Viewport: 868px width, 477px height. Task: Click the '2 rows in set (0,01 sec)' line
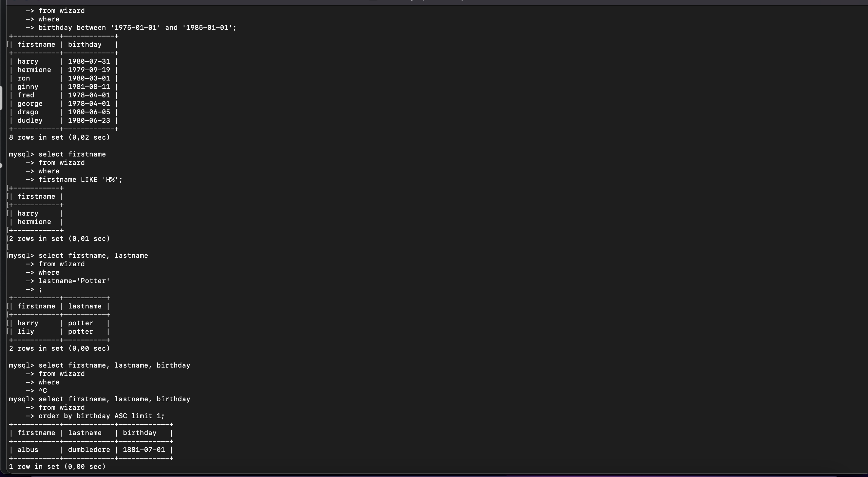pyautogui.click(x=60, y=239)
